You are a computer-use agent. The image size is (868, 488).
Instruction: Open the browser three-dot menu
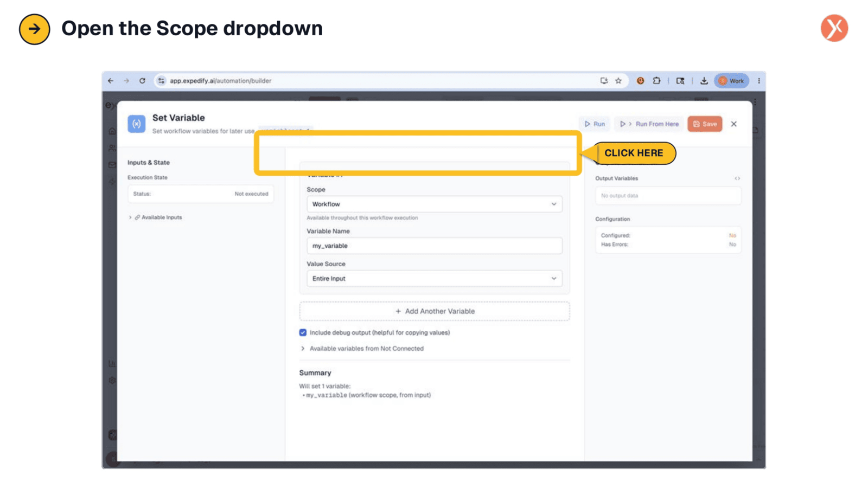point(758,81)
